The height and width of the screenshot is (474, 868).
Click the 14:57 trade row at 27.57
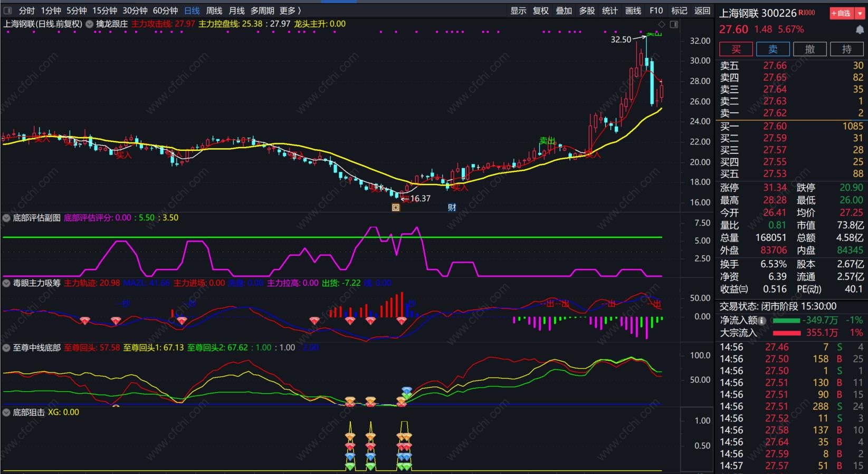[791, 466]
